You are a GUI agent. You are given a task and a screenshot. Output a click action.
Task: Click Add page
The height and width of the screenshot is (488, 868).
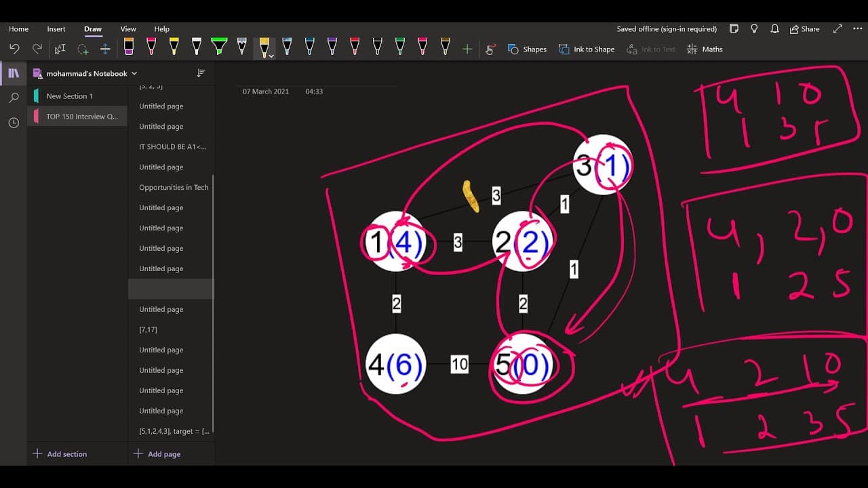pyautogui.click(x=157, y=454)
